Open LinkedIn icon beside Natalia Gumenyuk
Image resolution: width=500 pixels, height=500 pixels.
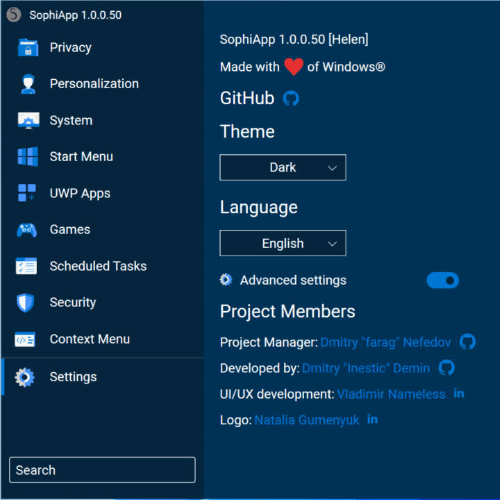[x=373, y=419]
